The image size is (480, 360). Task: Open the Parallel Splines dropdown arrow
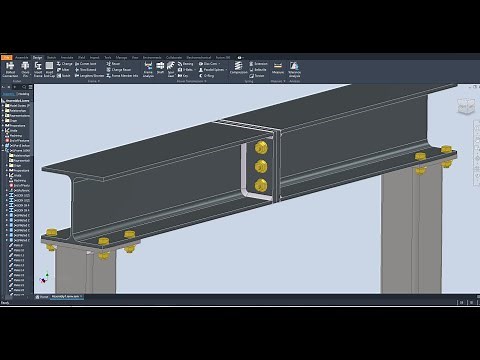pos(226,70)
